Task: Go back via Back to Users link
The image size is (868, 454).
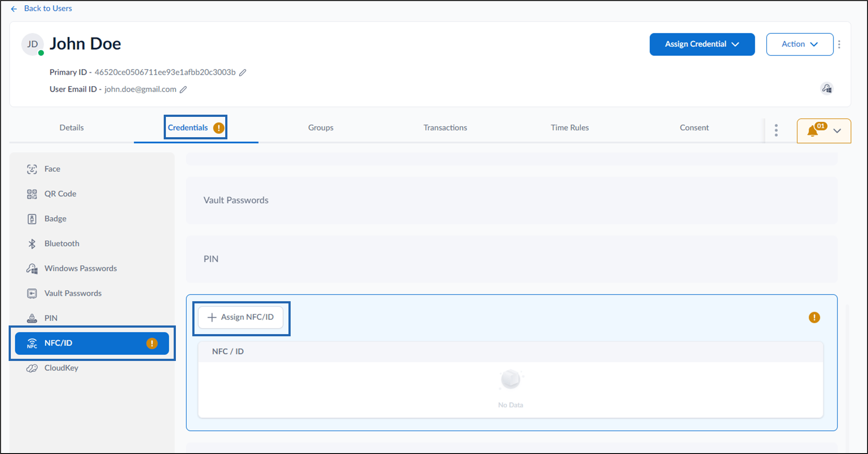Action: [48, 9]
